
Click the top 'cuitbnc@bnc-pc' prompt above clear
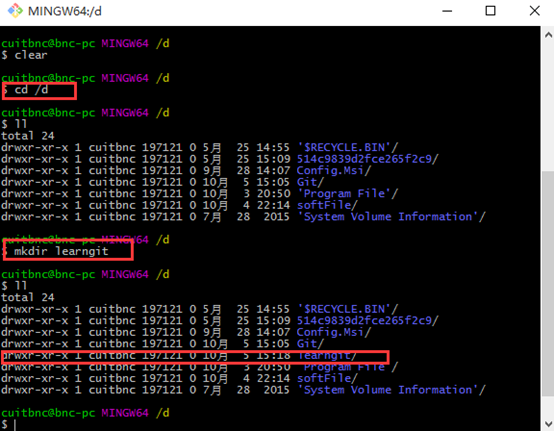click(48, 43)
